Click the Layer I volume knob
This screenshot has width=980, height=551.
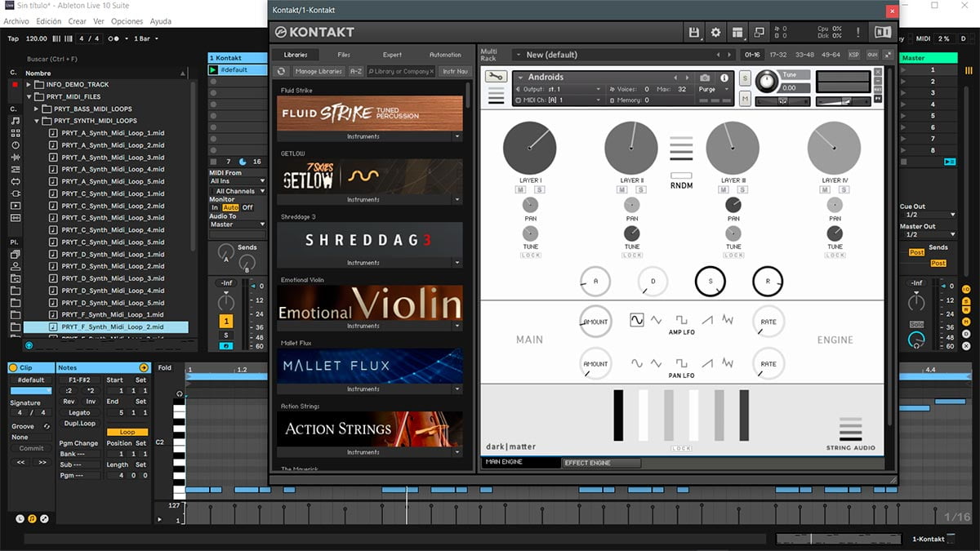pos(530,148)
